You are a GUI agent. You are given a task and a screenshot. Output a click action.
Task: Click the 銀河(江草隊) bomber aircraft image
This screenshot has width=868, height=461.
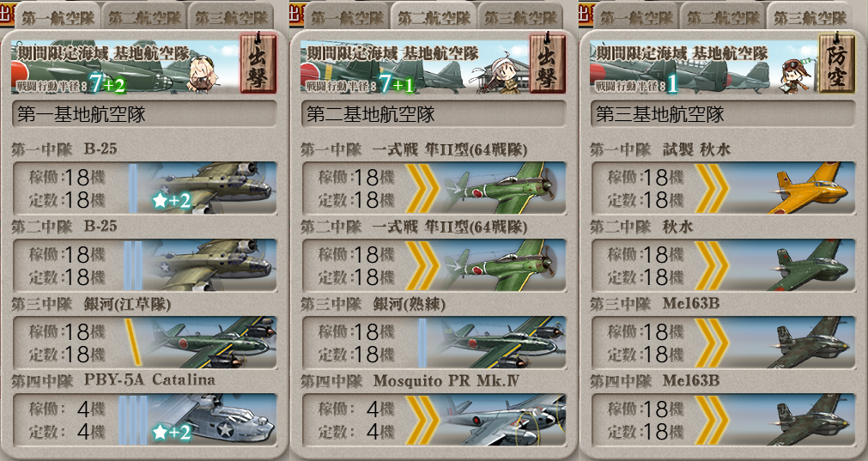pos(210,342)
